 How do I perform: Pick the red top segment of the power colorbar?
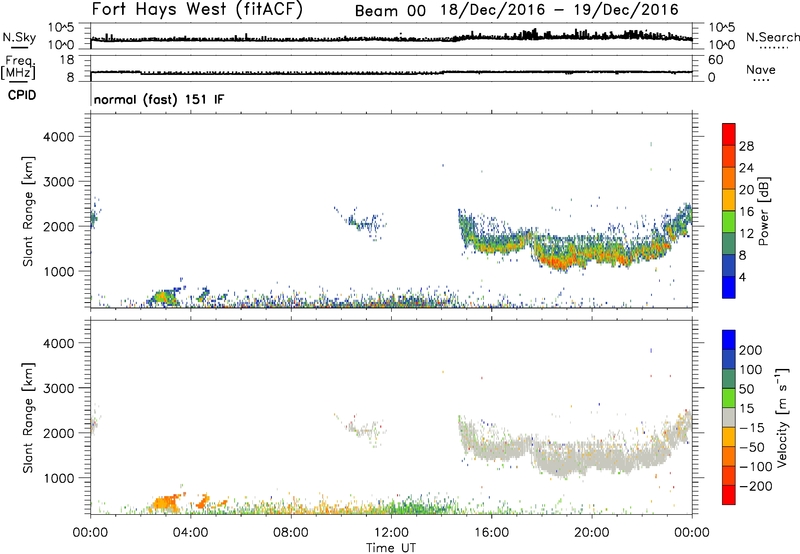729,134
